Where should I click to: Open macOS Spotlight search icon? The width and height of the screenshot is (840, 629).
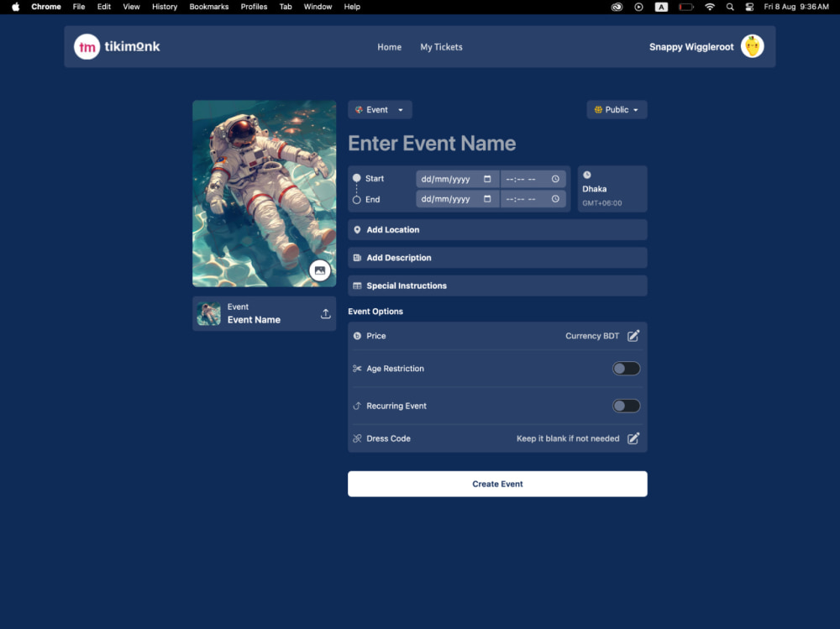[x=730, y=7]
